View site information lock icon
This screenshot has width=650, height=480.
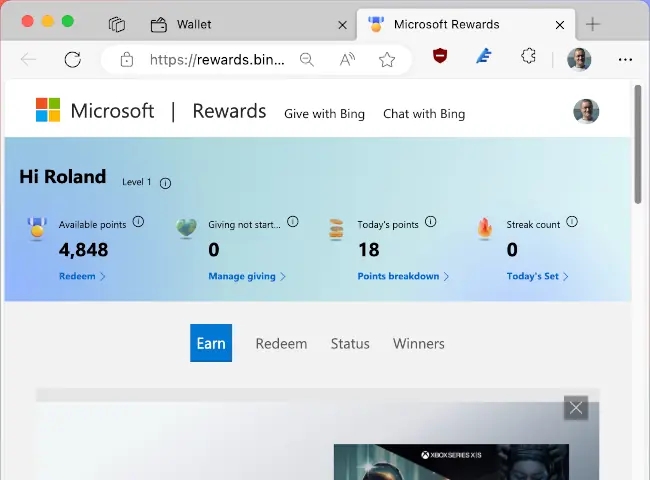tap(126, 60)
